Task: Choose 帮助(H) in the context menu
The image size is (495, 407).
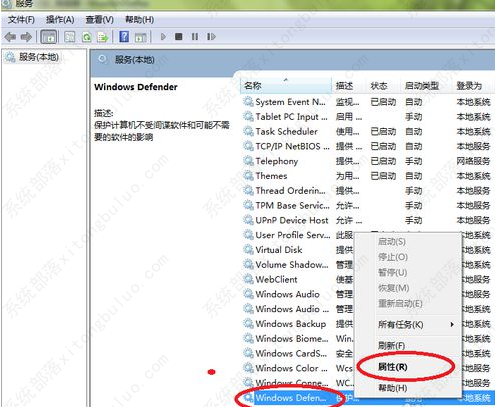Action: pos(392,388)
